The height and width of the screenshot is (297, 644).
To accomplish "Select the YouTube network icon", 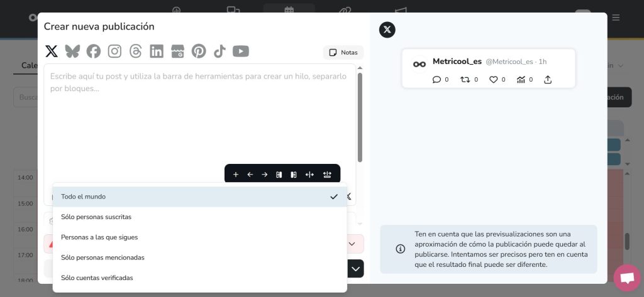I will click(x=241, y=51).
